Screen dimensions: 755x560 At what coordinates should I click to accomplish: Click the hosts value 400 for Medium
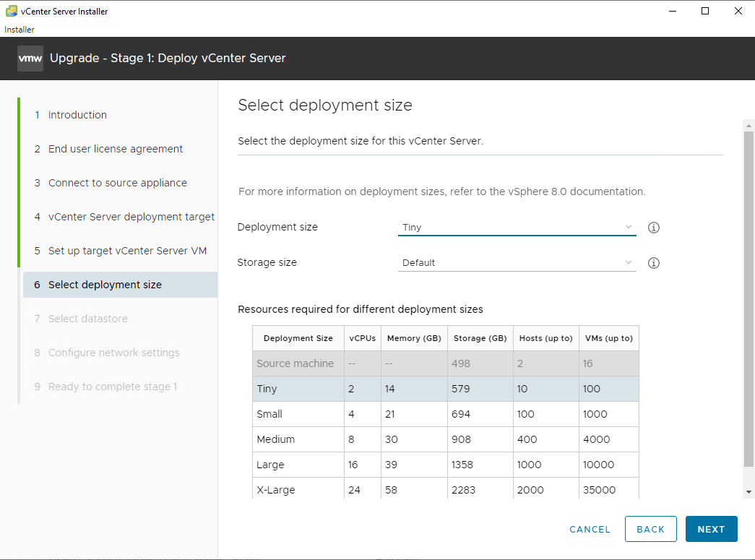pyautogui.click(x=527, y=439)
